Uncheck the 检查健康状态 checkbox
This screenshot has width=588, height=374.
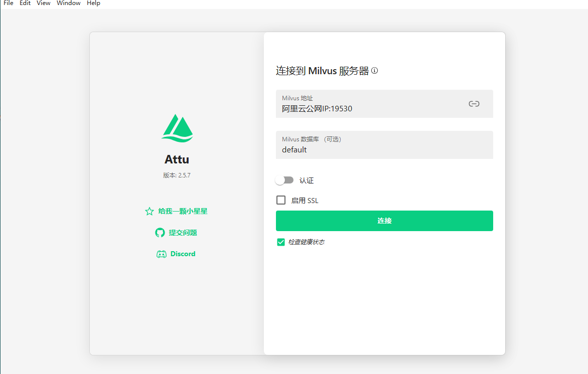[281, 242]
